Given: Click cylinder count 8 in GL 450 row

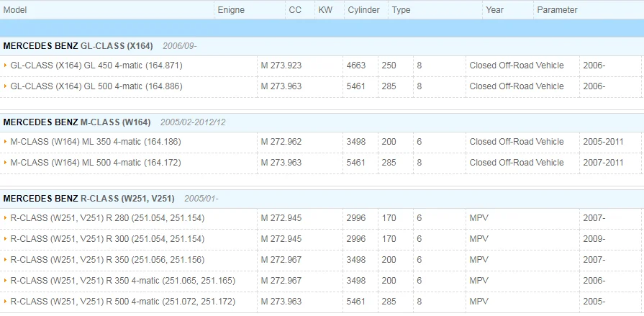Looking at the screenshot, I should (x=419, y=66).
